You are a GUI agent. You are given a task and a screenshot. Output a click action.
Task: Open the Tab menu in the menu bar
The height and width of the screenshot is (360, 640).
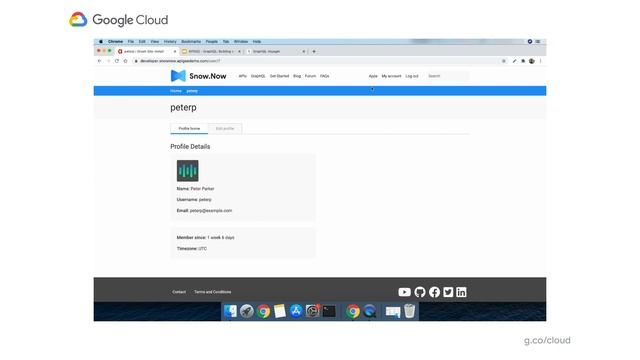pyautogui.click(x=226, y=42)
